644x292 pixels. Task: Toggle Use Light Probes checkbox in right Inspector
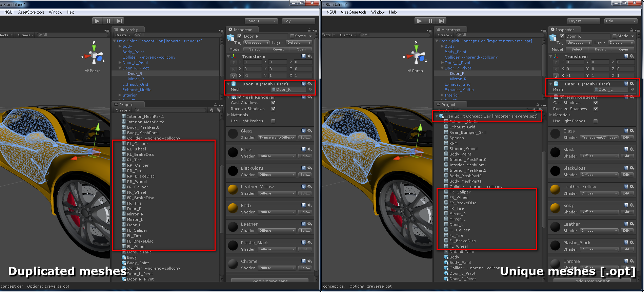pyautogui.click(x=596, y=121)
